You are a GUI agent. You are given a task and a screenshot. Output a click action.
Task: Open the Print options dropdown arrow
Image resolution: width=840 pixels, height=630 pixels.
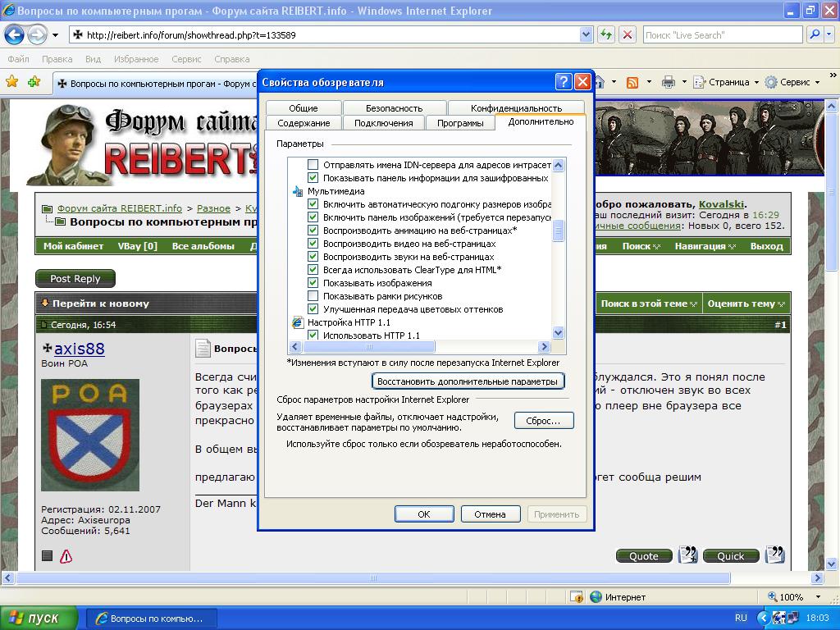[684, 83]
